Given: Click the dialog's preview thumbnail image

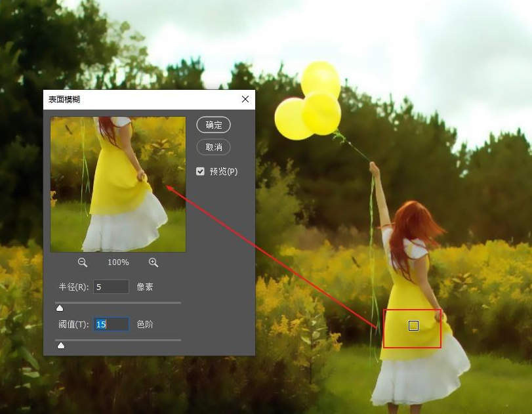Looking at the screenshot, I should click(x=118, y=184).
